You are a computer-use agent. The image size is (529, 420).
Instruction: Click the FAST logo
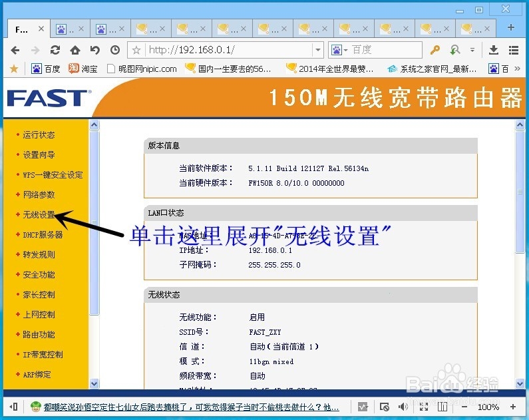49,98
